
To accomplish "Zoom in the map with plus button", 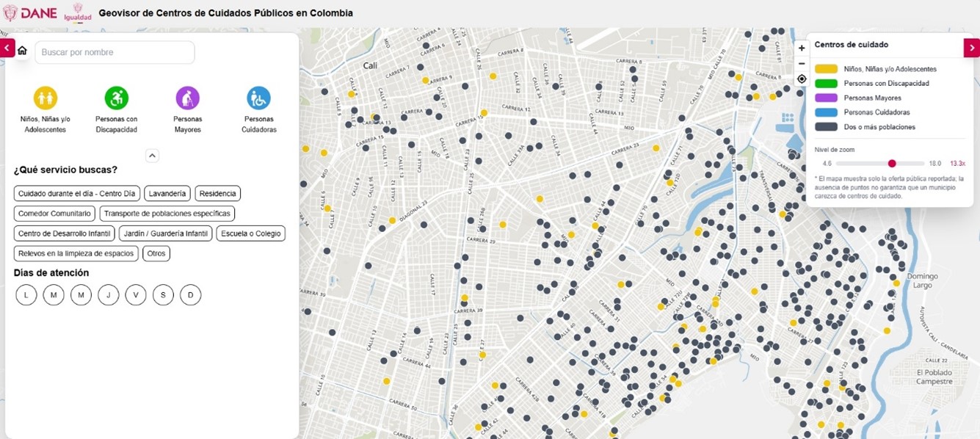I will 802,48.
